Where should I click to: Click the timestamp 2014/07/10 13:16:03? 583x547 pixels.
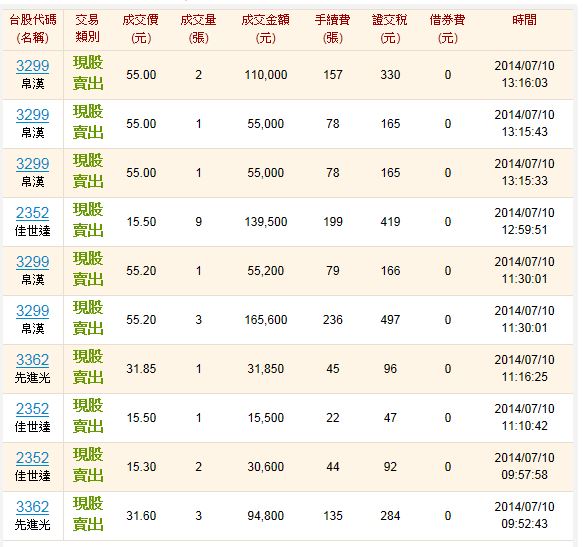pos(524,74)
